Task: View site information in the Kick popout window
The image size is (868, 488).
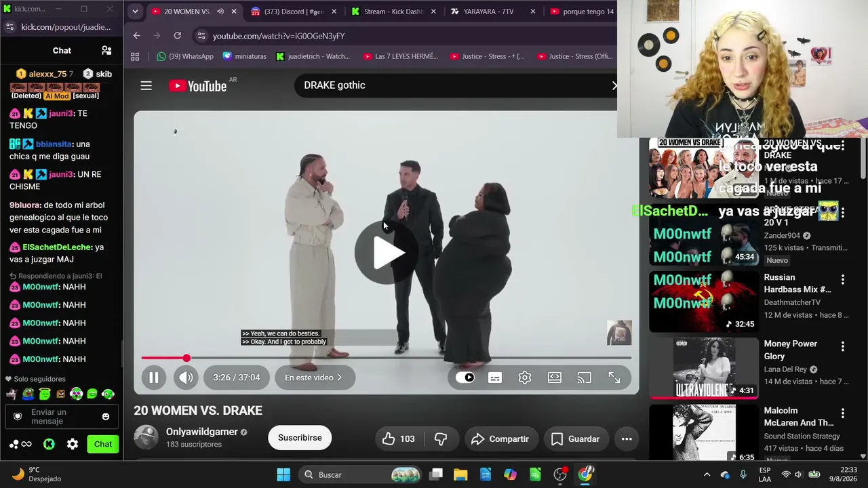Action: click(x=9, y=27)
